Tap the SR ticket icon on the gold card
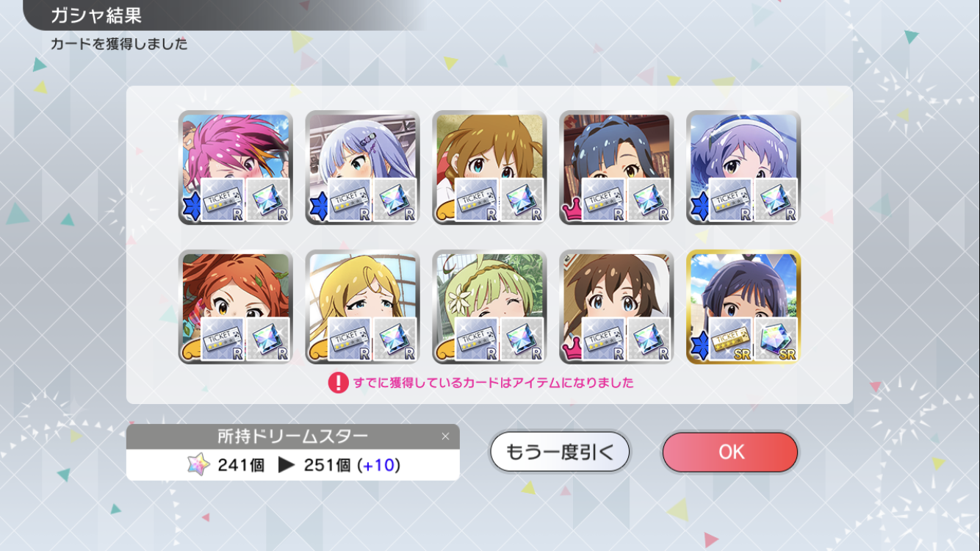Screen dimensions: 980x551 730,339
